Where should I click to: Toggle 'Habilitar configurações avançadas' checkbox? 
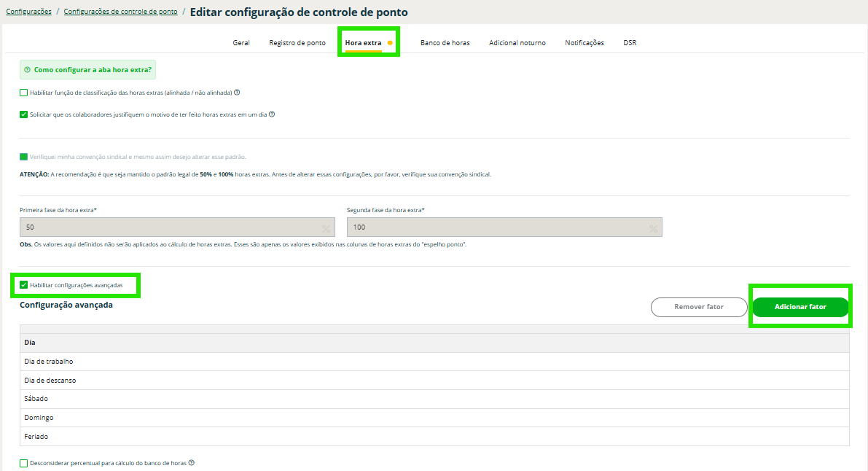pos(24,285)
